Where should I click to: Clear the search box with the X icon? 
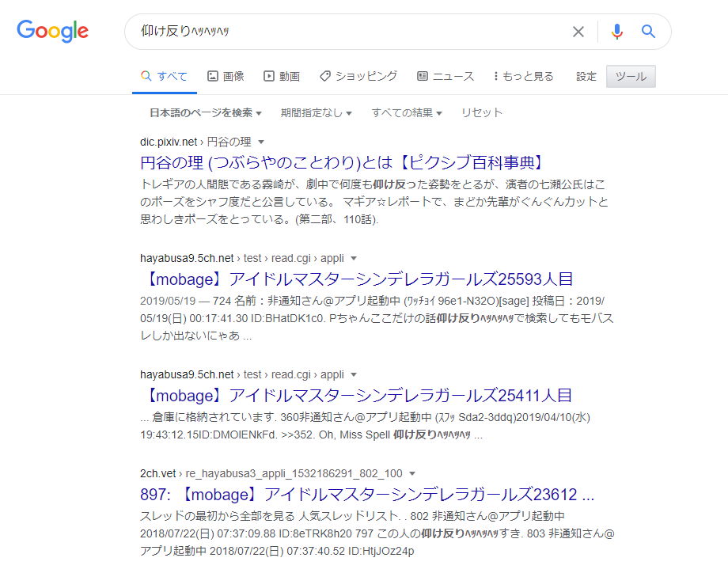[578, 32]
